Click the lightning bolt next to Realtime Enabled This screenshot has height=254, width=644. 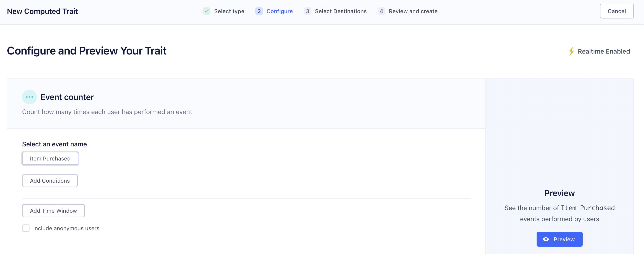(x=571, y=51)
